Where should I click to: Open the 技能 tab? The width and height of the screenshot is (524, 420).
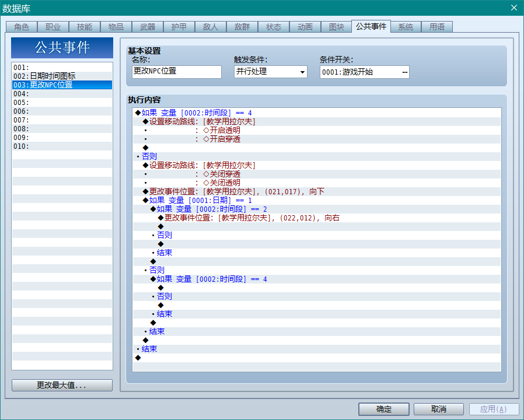(x=84, y=27)
